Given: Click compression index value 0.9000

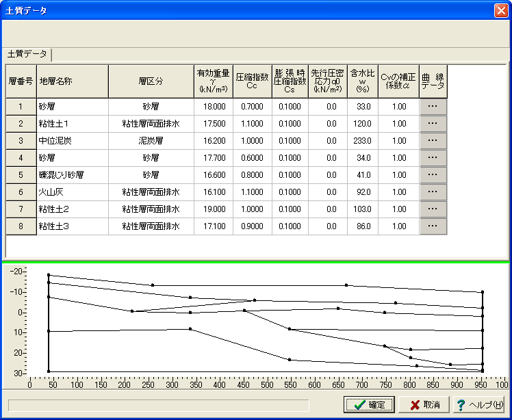Looking at the screenshot, I should 252,226.
